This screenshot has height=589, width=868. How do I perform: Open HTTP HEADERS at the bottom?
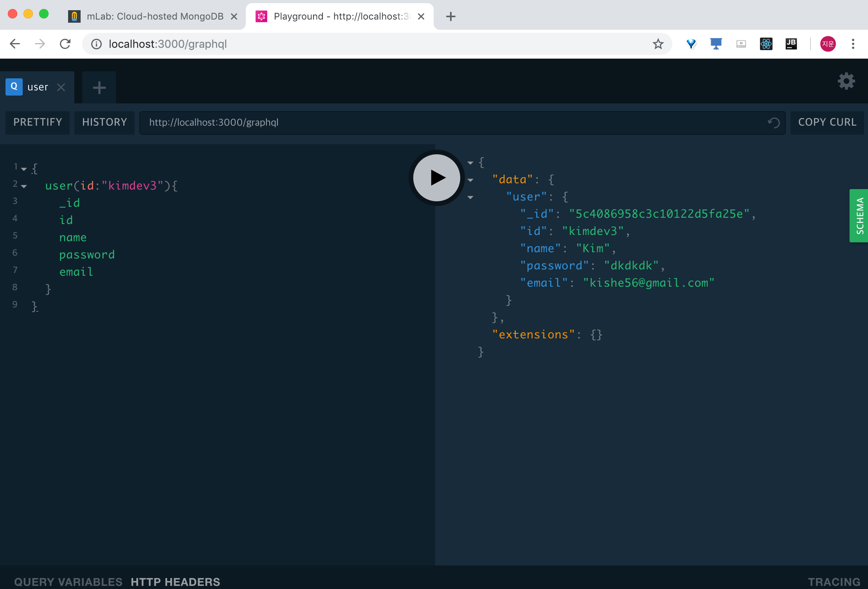(x=175, y=582)
